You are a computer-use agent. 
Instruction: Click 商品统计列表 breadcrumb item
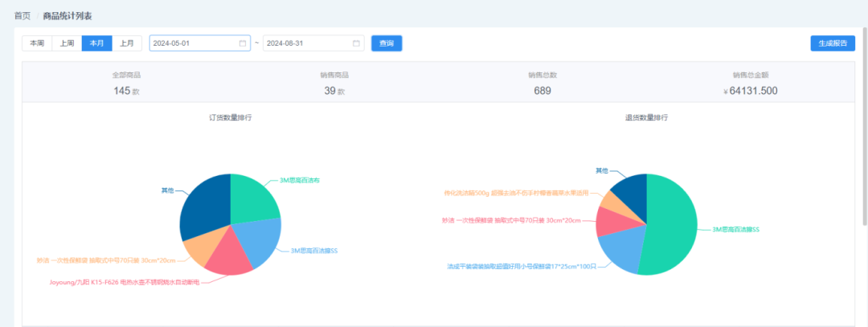64,15
